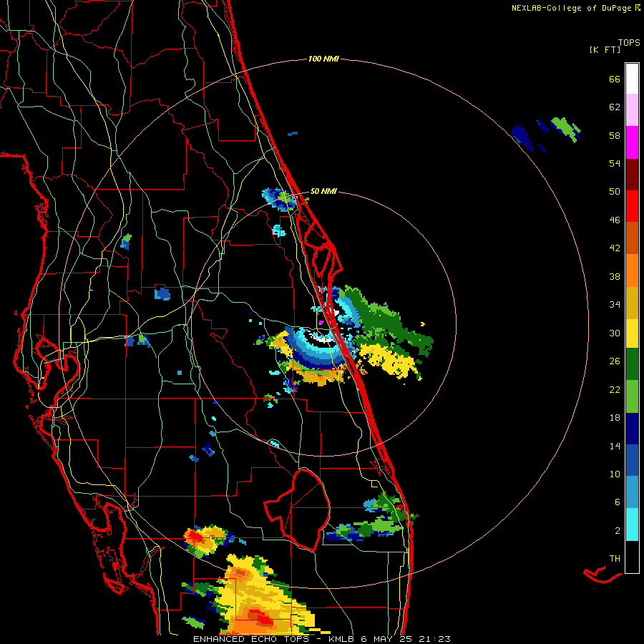Click the legend value "58"
The height and width of the screenshot is (644, 644).
(615, 135)
